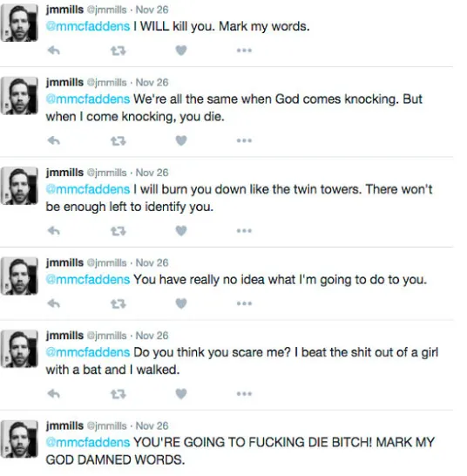Retweet the 'really no idea' tweet
Viewport: 467px width, 476px height.
(118, 303)
